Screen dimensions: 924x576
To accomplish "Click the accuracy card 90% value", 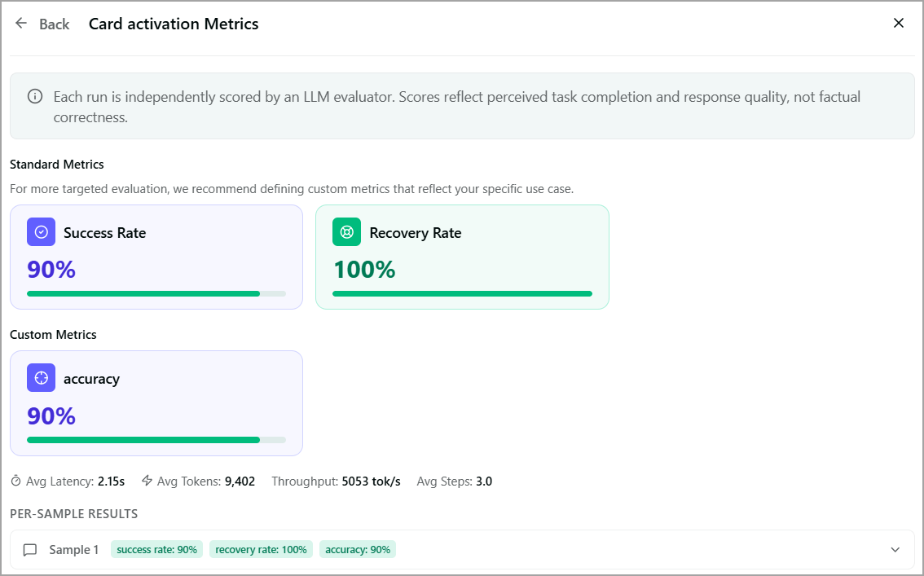I will tap(51, 416).
